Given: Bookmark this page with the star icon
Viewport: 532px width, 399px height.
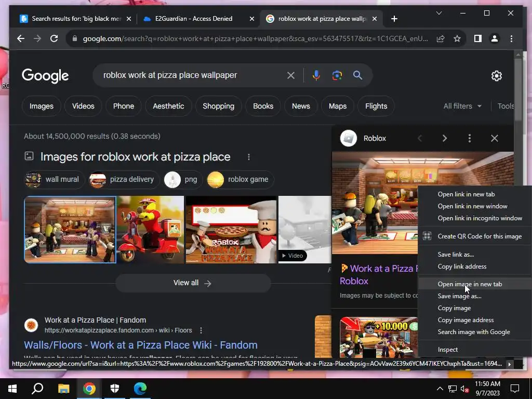Looking at the screenshot, I should pos(457,38).
